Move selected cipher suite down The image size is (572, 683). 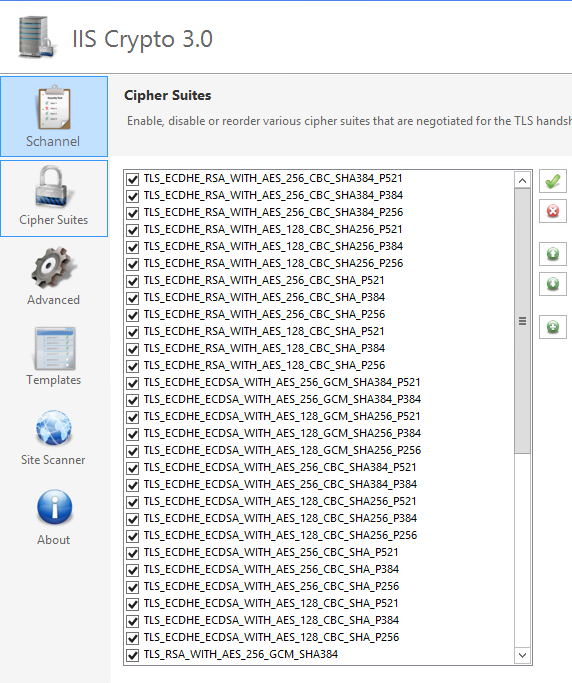click(x=553, y=284)
